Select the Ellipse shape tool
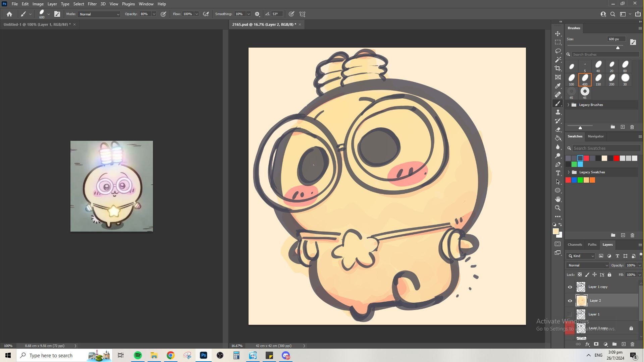 (558, 191)
